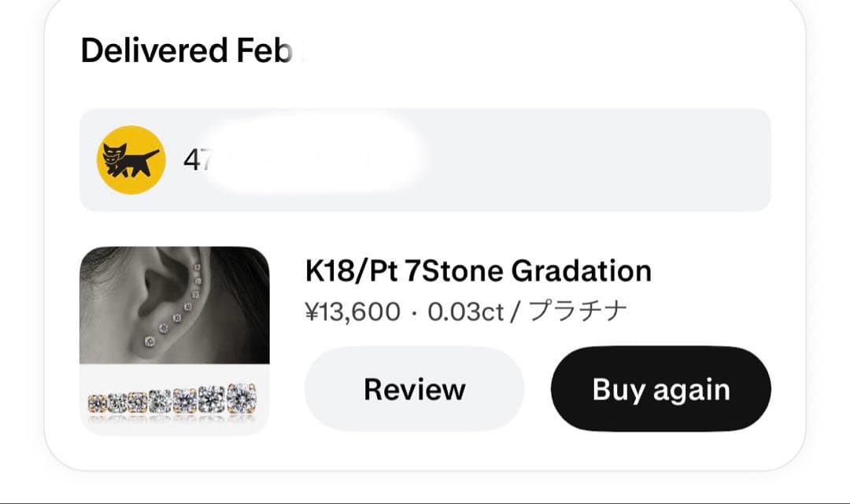Click the プラチナ material label
The height and width of the screenshot is (504, 850).
[x=578, y=311]
